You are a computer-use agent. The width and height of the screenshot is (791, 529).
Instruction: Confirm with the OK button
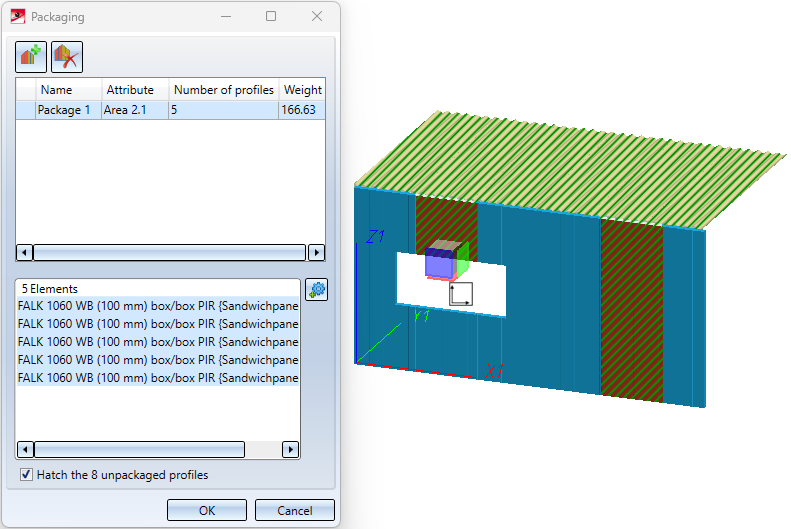[207, 510]
